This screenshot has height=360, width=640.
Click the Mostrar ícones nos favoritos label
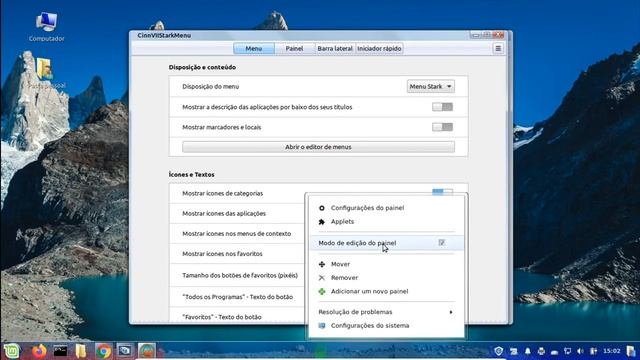point(222,253)
